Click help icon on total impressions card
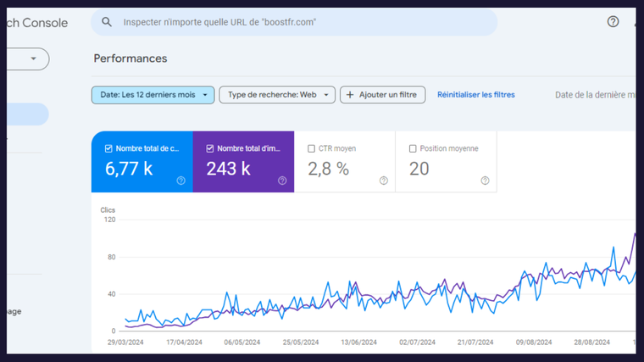The image size is (644, 362). (282, 181)
